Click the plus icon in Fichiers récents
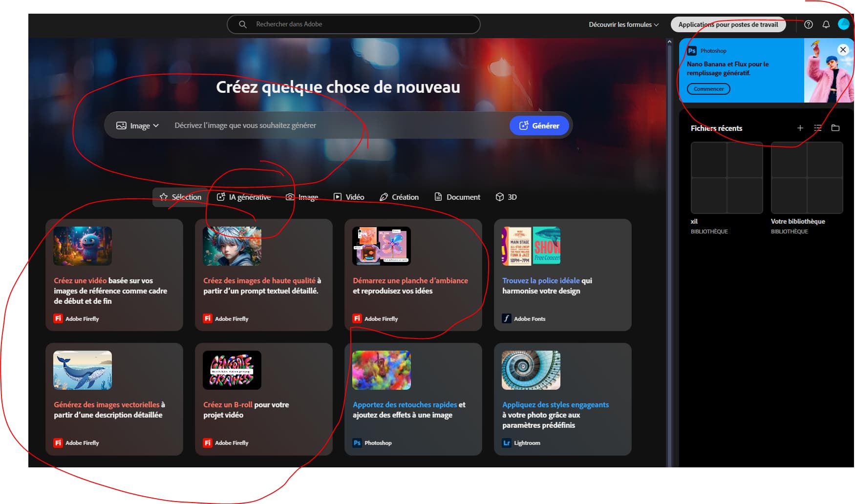This screenshot has width=855, height=504. tap(800, 128)
